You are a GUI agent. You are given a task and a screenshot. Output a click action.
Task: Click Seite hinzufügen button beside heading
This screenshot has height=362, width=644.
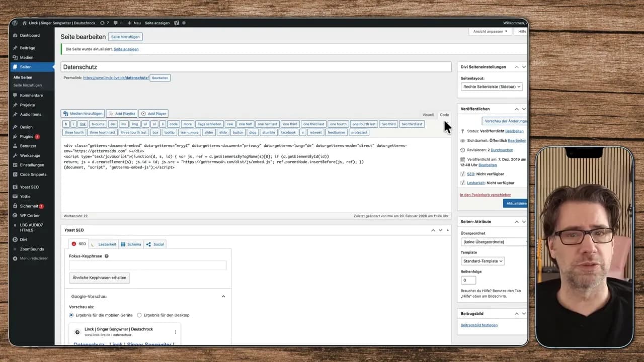click(x=125, y=37)
